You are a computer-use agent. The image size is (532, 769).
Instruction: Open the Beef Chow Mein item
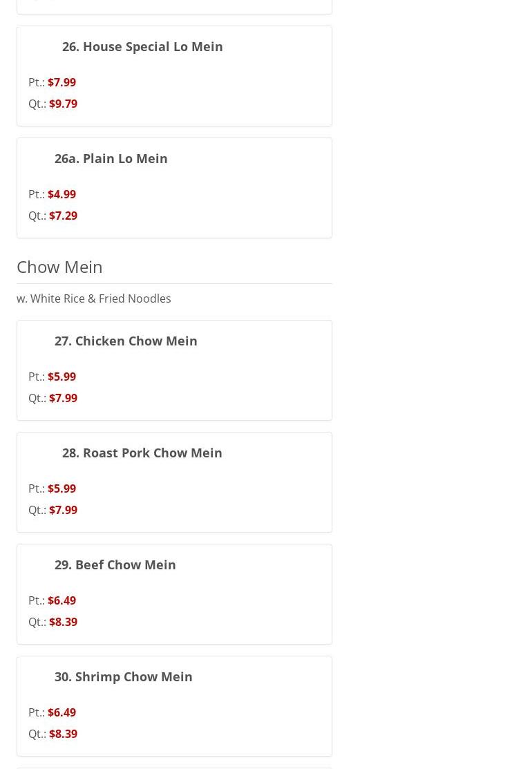click(x=115, y=564)
